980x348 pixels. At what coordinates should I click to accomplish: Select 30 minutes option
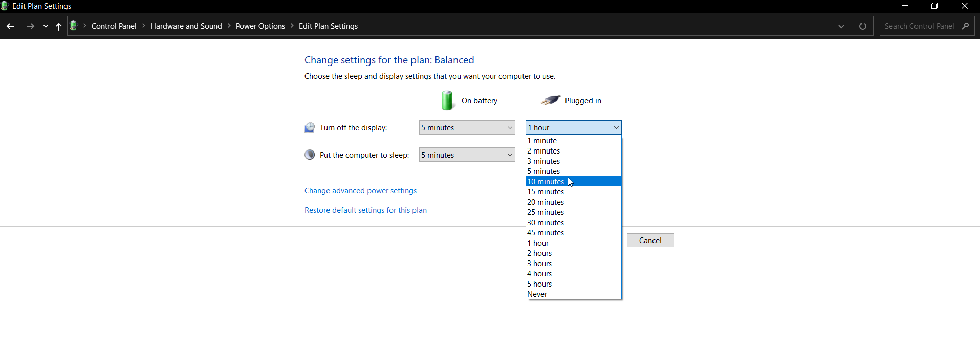[546, 223]
